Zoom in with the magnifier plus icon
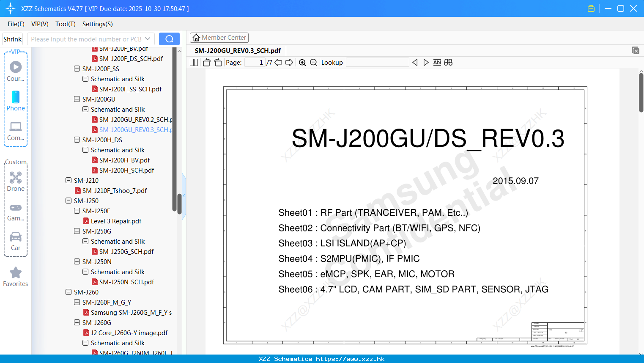The height and width of the screenshot is (363, 644). click(x=302, y=63)
